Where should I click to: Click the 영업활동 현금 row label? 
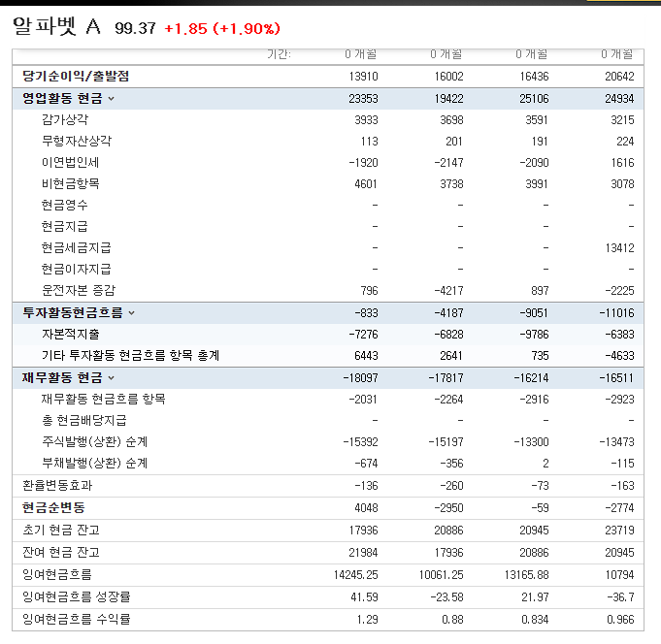click(62, 99)
